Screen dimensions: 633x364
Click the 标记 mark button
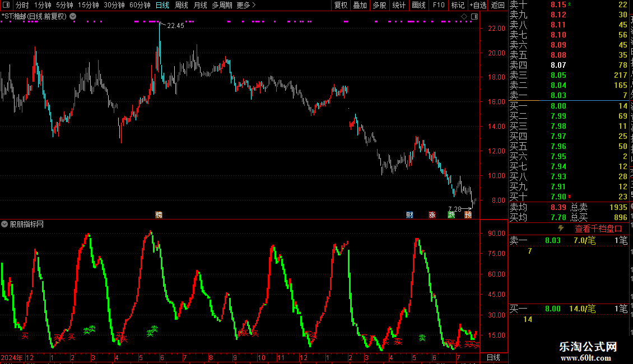click(458, 5)
